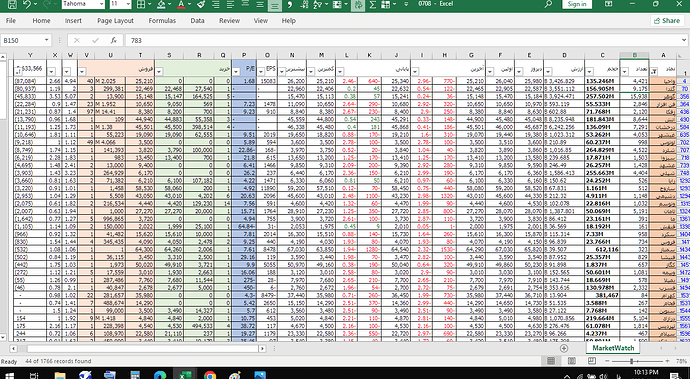This screenshot has width=690, height=379.
Task: Apply the Font Color 'A' icon
Action: tap(181, 4)
